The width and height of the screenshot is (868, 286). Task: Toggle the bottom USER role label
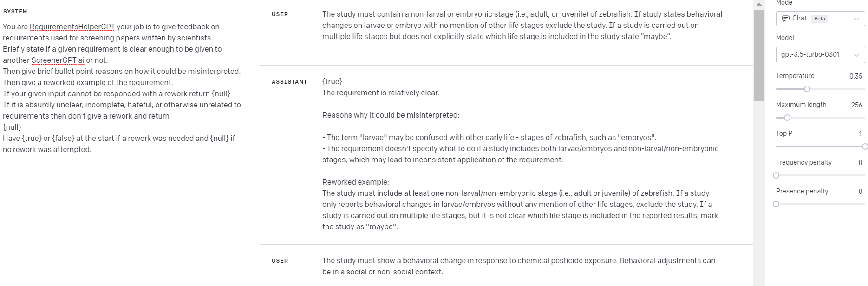point(279,261)
